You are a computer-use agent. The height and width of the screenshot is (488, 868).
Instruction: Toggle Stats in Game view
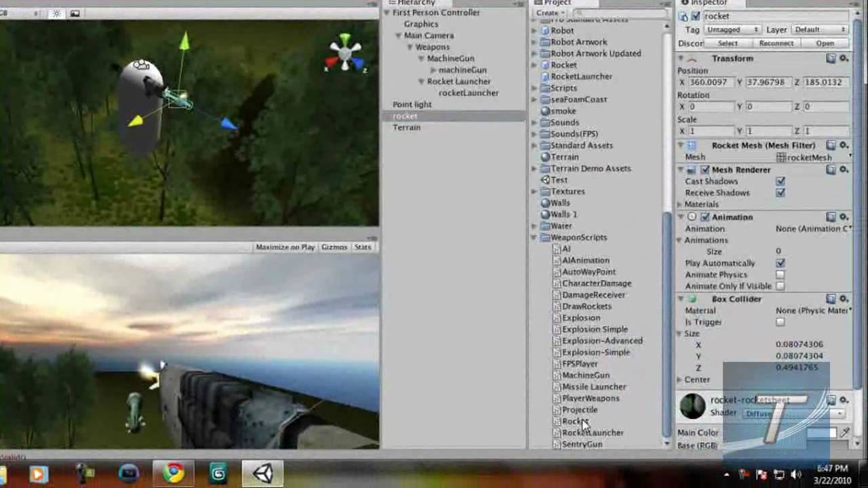(363, 247)
